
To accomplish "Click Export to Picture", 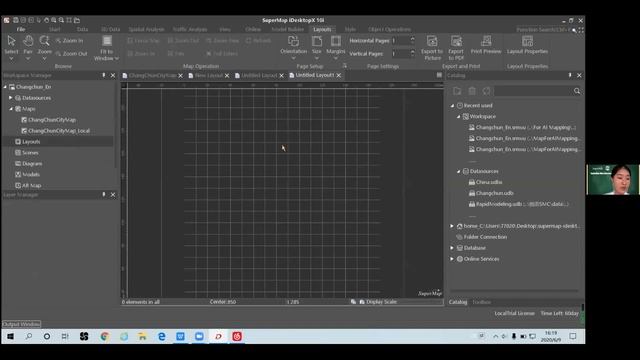I will (432, 48).
